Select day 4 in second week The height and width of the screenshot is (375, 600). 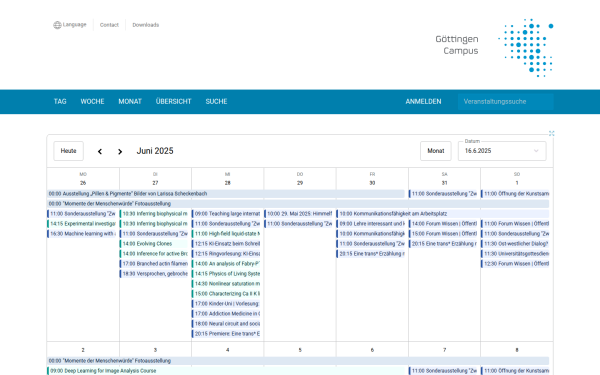coord(228,350)
